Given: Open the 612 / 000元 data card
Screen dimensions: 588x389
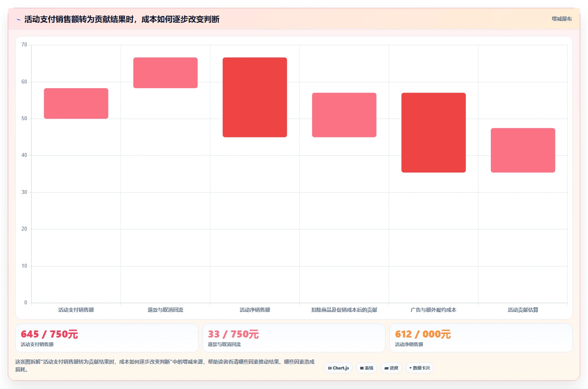Looking at the screenshot, I should [481, 338].
